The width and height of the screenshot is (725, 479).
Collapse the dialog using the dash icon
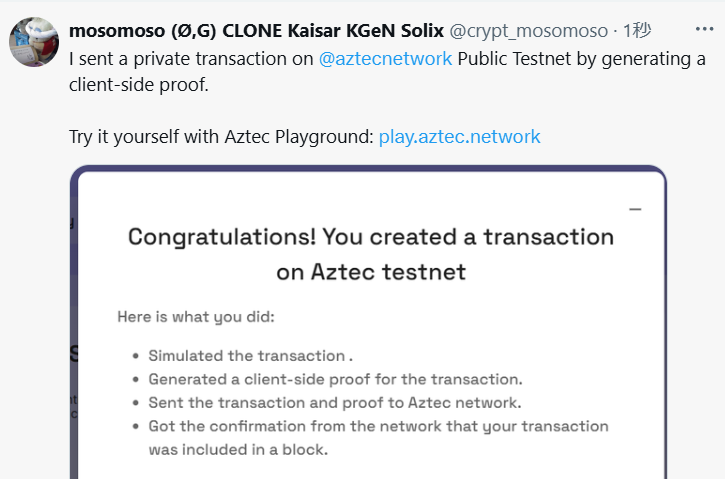pos(635,209)
